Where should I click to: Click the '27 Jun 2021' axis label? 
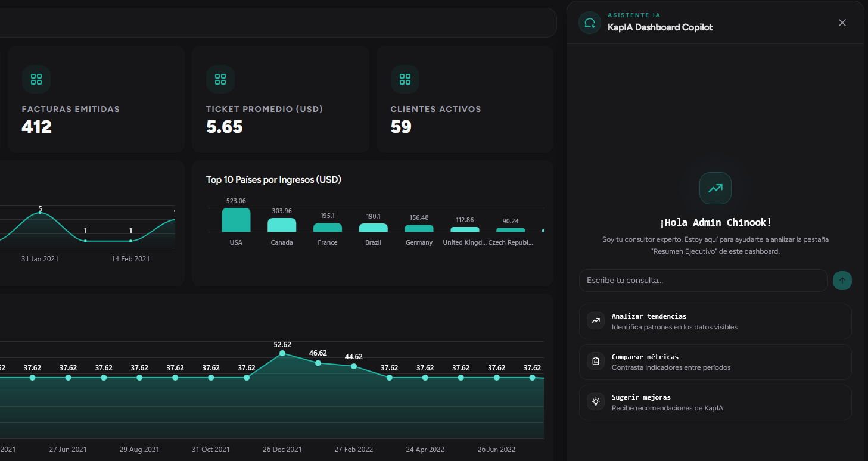coord(68,450)
